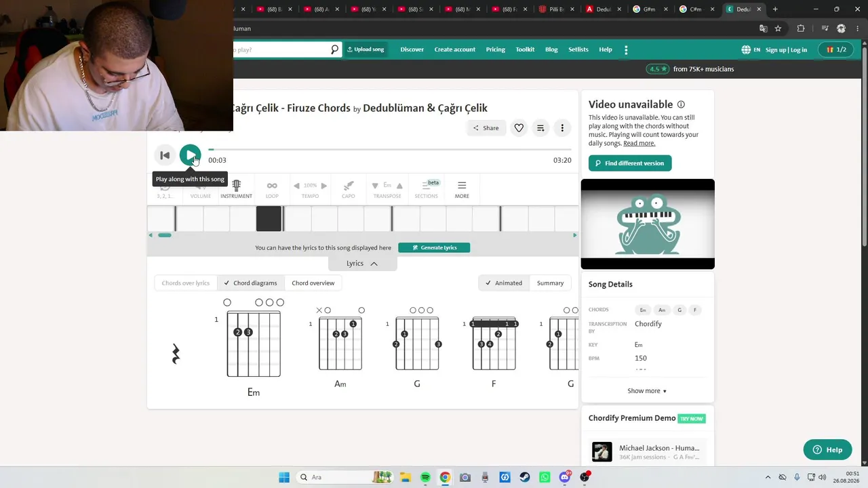The height and width of the screenshot is (488, 868).
Task: Transpose up with the up triangle
Action: point(399,186)
